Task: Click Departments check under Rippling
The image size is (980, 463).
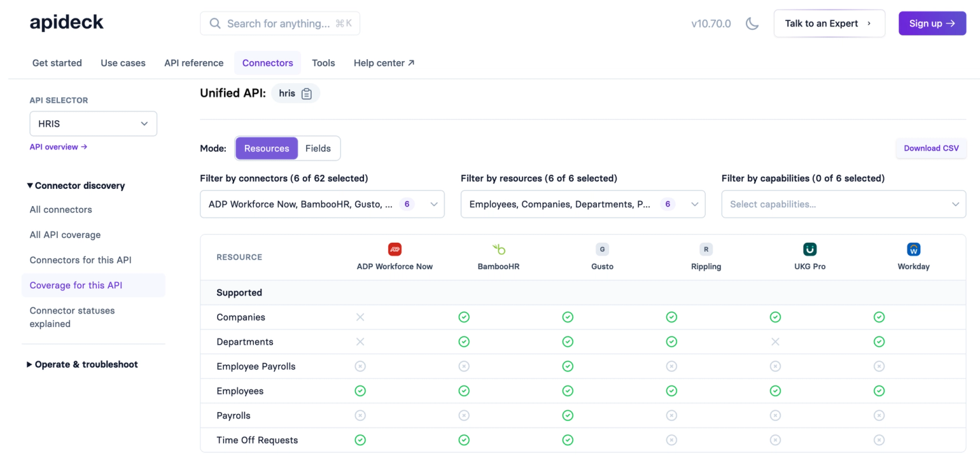Action: [x=672, y=342]
